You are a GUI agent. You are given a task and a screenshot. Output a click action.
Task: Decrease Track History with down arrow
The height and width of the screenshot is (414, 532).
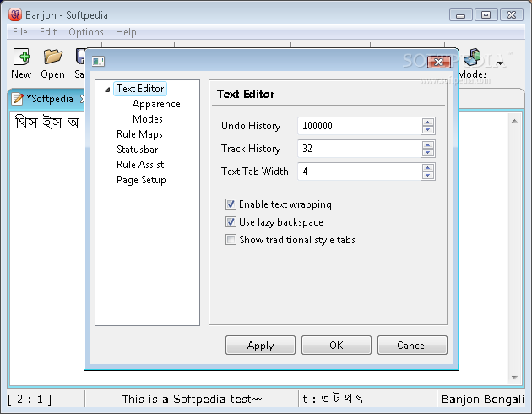(x=428, y=152)
